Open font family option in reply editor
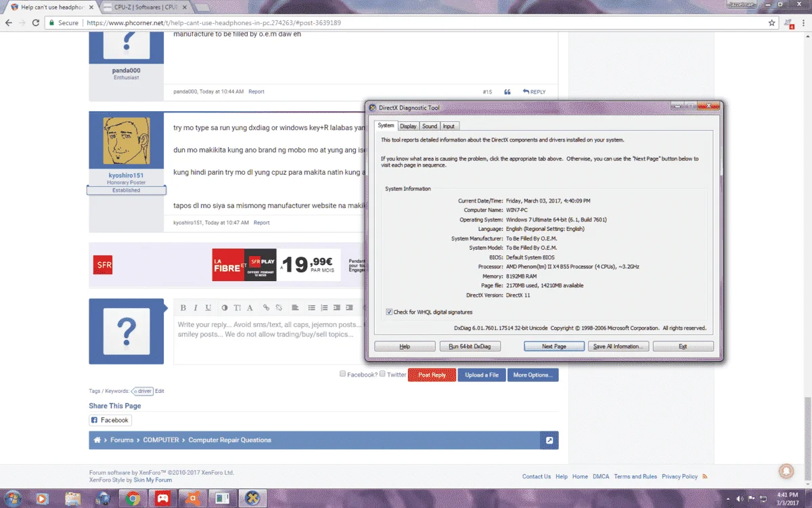 click(250, 308)
